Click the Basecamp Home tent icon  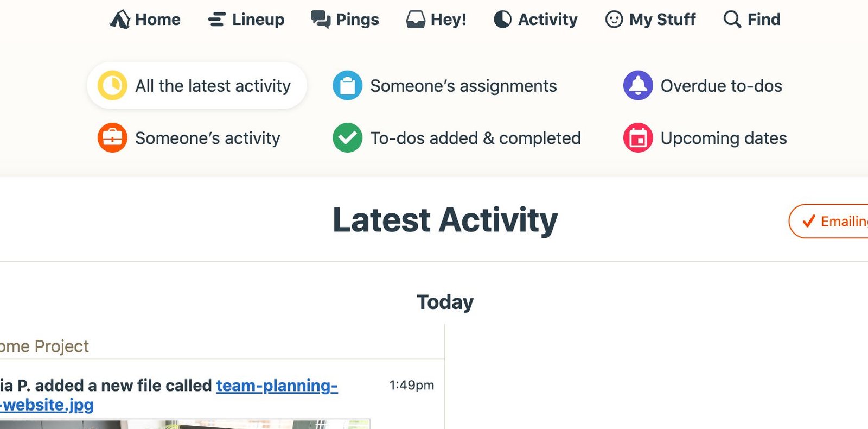pos(120,19)
